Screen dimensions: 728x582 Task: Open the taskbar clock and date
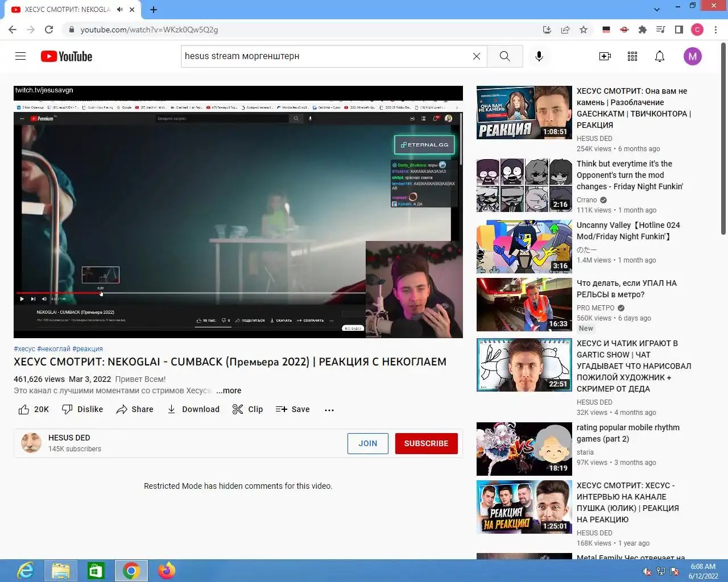tap(703, 571)
